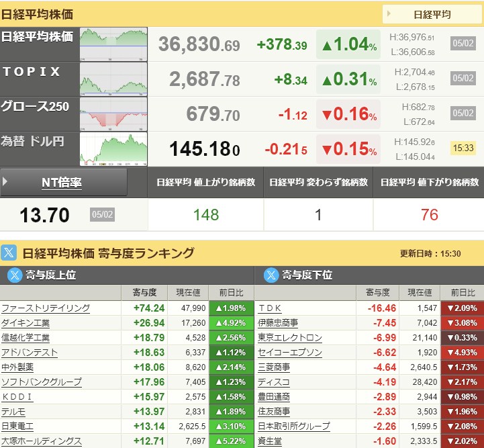Click the X icon next to 寄与度下位
This screenshot has width=484, height=448.
[x=271, y=275]
